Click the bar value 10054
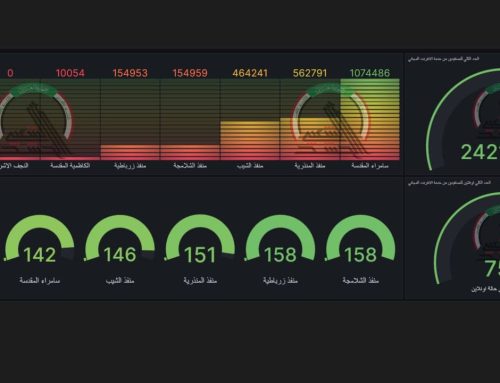Screen dimensions: 500x383 coord(70,73)
